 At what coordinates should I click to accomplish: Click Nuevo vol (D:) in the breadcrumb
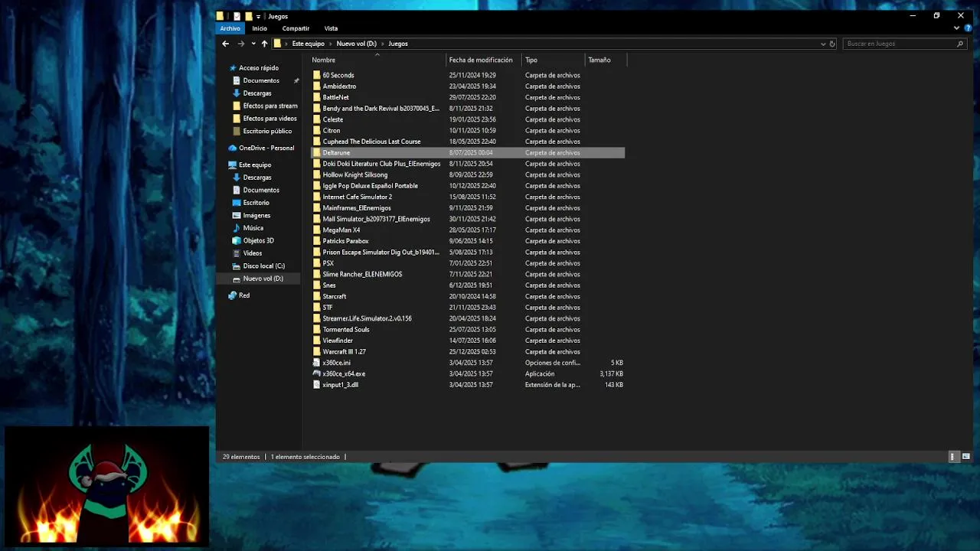pyautogui.click(x=356, y=44)
